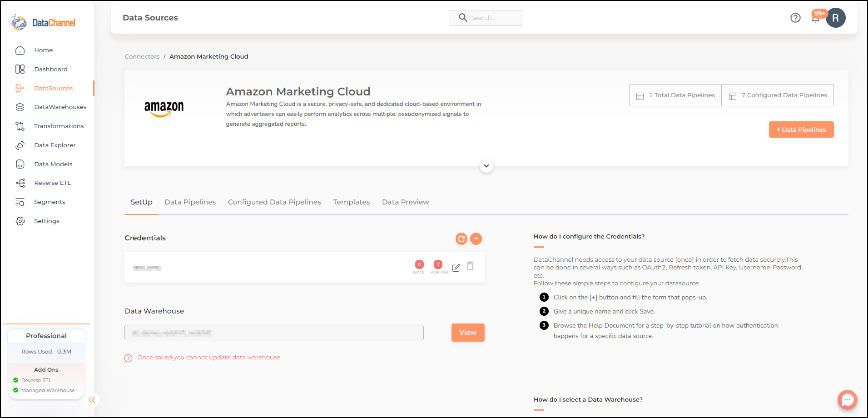
Task: Open the user avatar R menu
Action: click(x=836, y=18)
